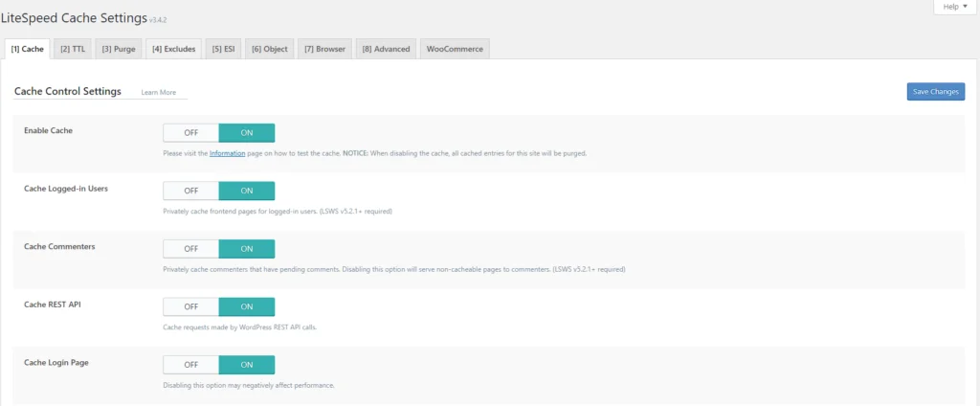
Task: Click the Enable Cache label
Action: (48, 131)
